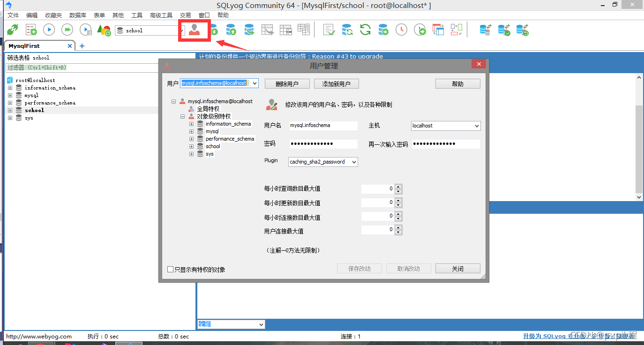The image size is (644, 345).
Task: Click the 关闭 button
Action: pyautogui.click(x=458, y=269)
